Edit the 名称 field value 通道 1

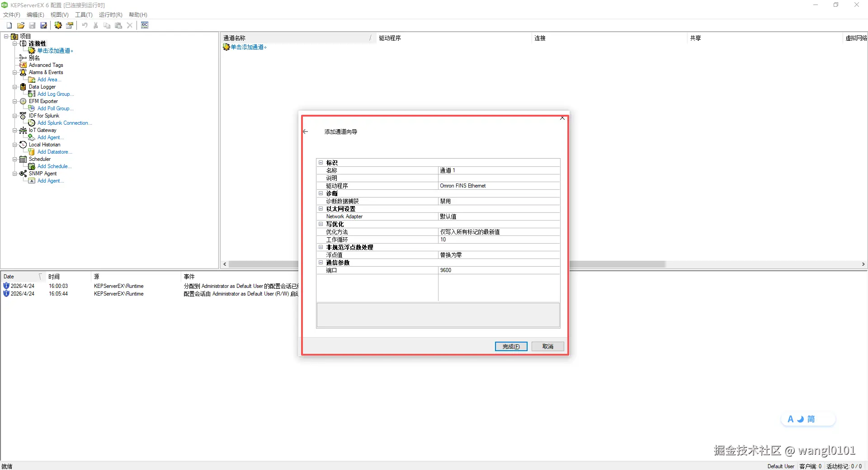(499, 170)
